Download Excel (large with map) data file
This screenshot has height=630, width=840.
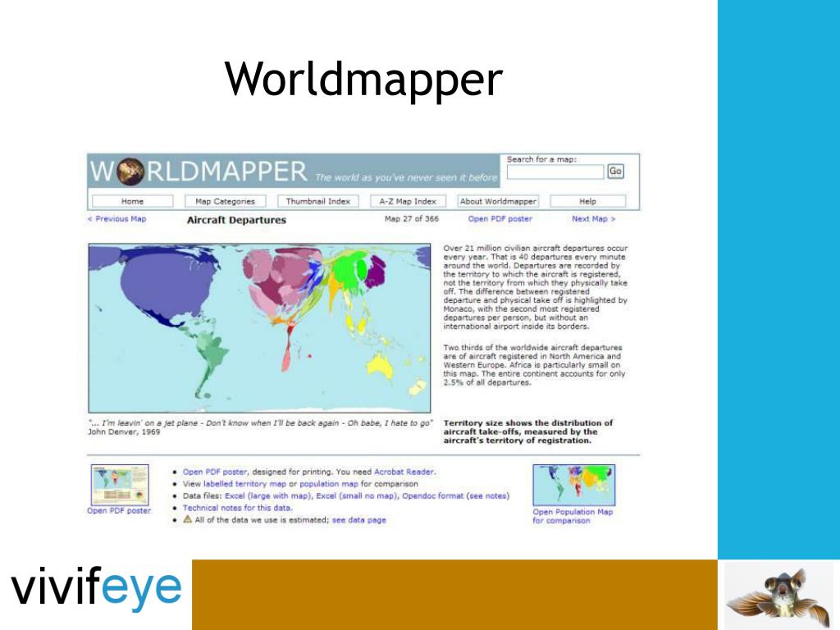point(268,495)
